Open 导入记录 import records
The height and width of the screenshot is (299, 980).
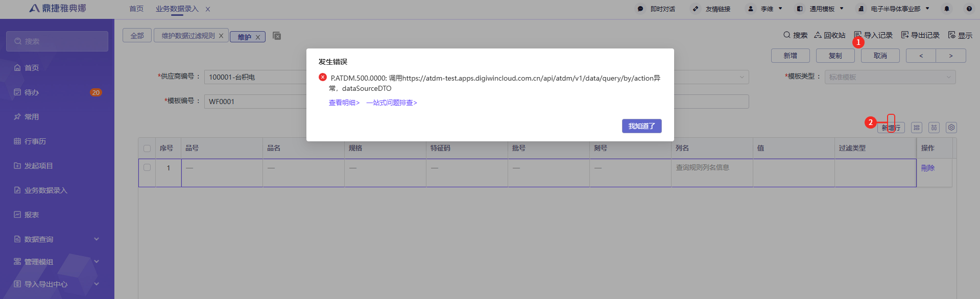point(873,35)
